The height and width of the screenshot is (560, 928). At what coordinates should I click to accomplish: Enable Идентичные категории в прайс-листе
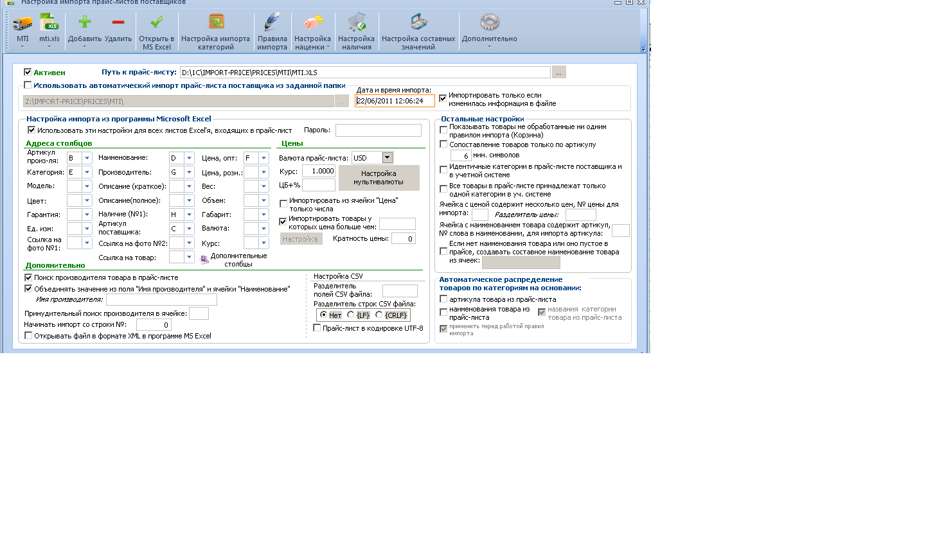[443, 170]
